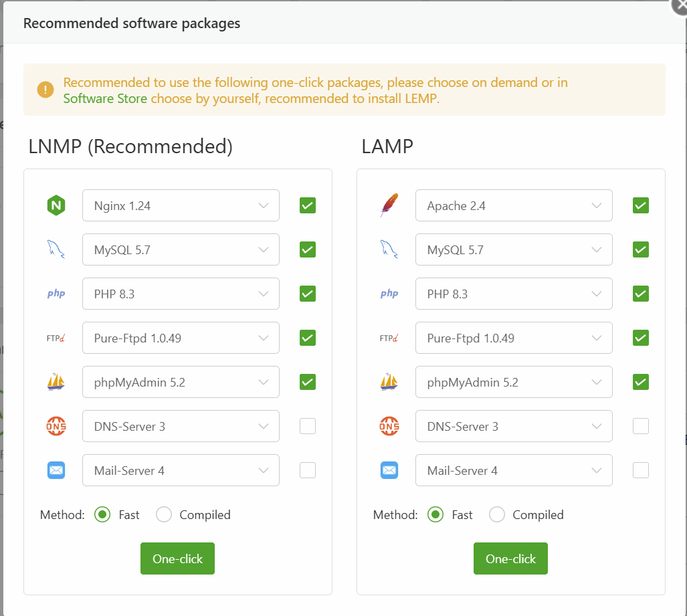Click the phpMyAdmin sailboat icon in LAMP

coord(389,382)
